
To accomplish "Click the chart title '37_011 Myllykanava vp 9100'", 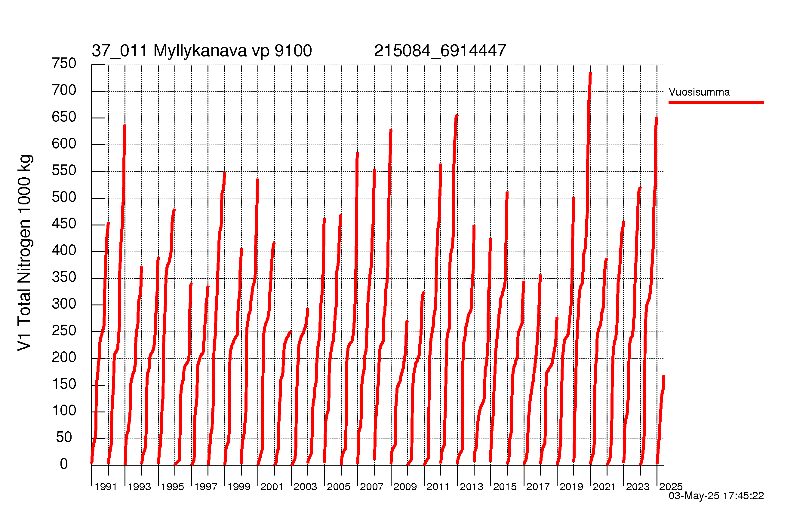I will [202, 51].
